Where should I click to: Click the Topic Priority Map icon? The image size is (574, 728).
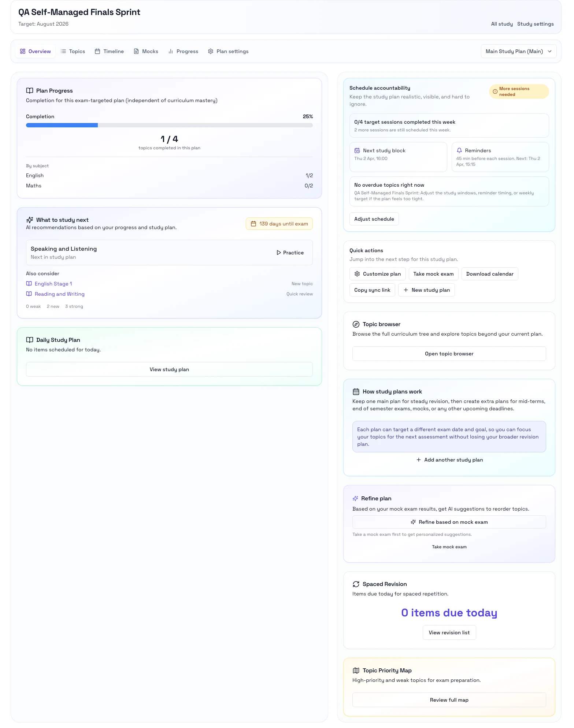pos(356,671)
